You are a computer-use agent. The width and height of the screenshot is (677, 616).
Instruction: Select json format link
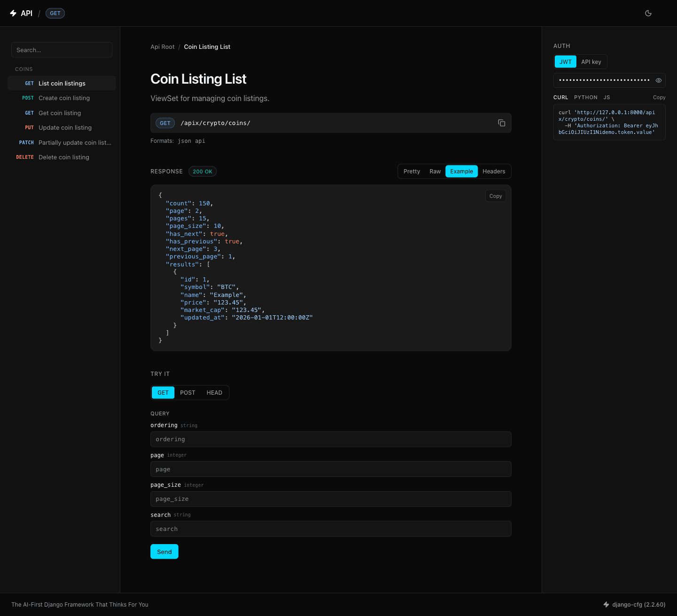click(184, 141)
